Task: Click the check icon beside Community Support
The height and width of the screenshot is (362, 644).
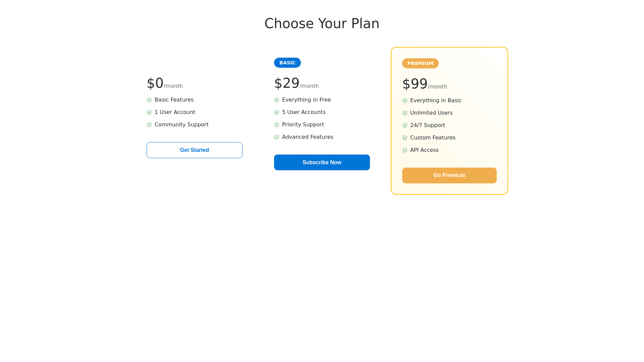Action: point(149,125)
